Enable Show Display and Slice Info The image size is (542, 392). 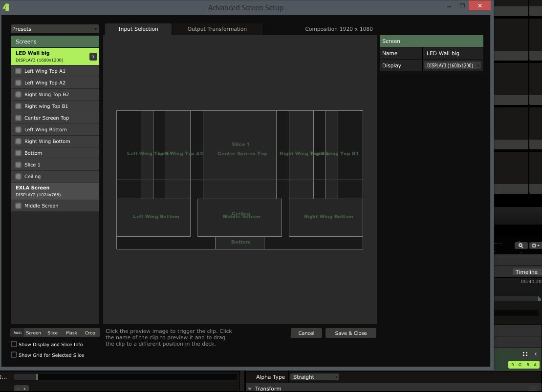tap(14, 344)
